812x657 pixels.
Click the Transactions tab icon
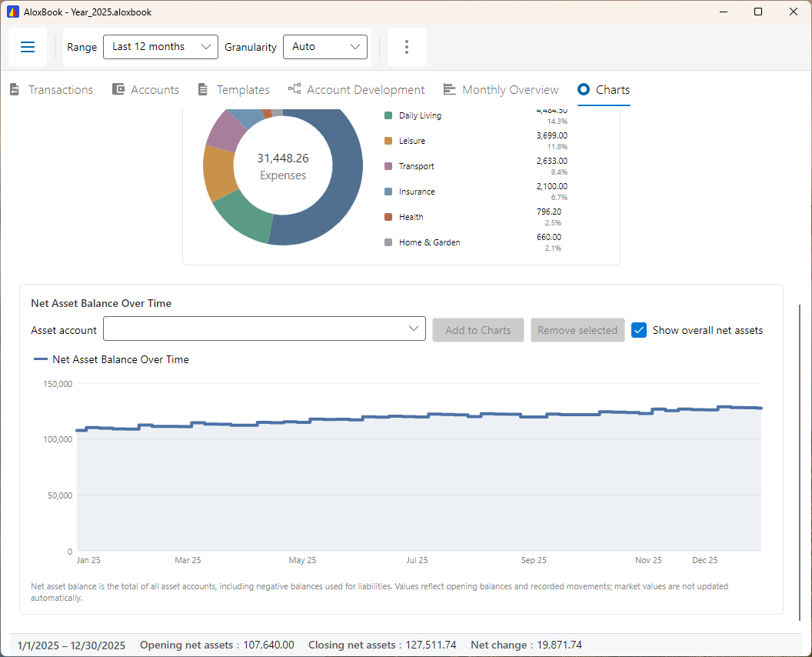[15, 90]
